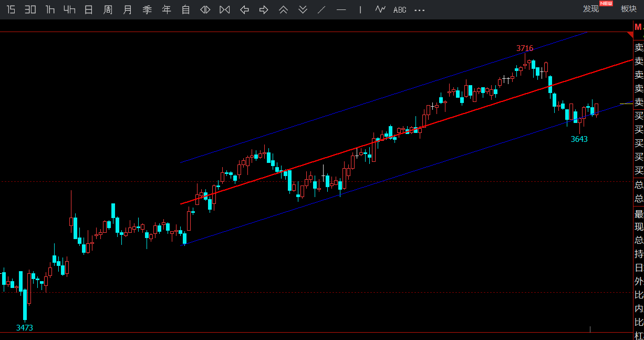The width and height of the screenshot is (644, 340).
Task: Select the upper blue channel line
Action: [383, 97]
